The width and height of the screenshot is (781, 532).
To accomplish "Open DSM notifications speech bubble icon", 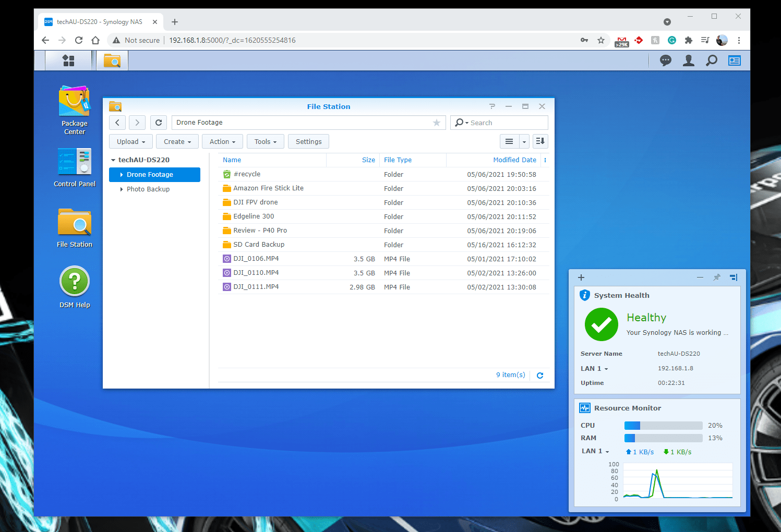I will coord(666,61).
